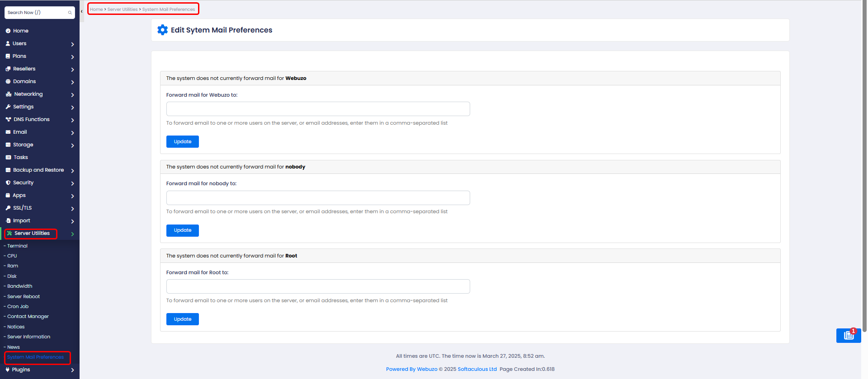Click the Server Utilities tools icon
The image size is (868, 379).
coord(9,234)
